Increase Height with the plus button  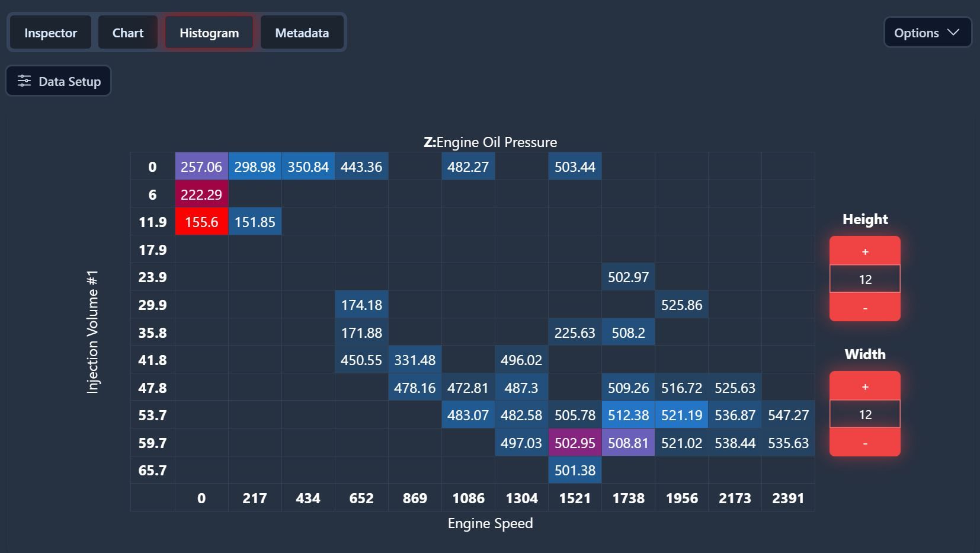tap(865, 251)
